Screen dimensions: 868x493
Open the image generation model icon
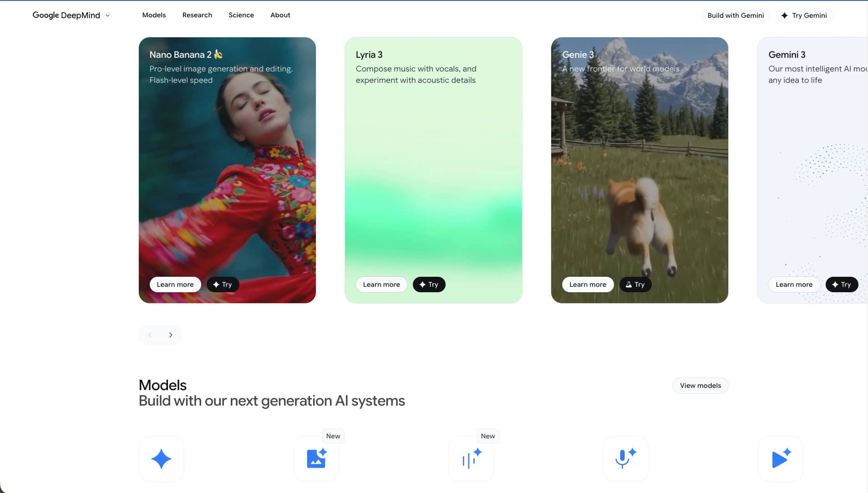[316, 458]
